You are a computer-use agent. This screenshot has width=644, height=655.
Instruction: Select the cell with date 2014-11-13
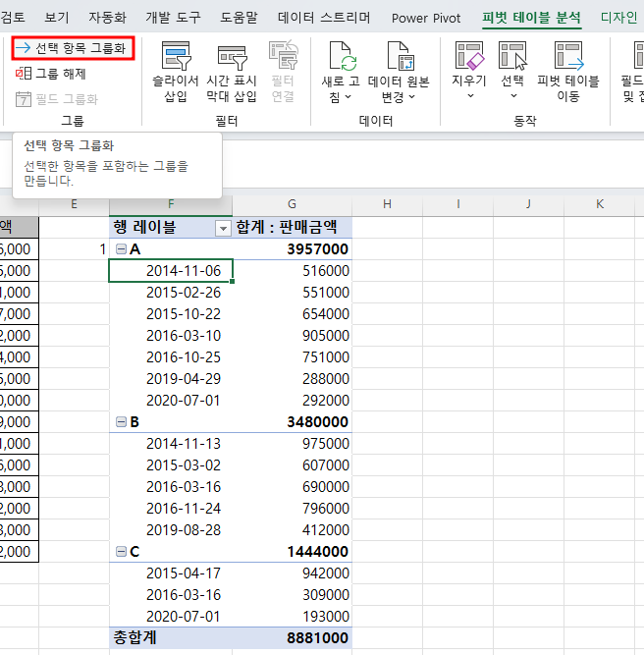click(171, 444)
